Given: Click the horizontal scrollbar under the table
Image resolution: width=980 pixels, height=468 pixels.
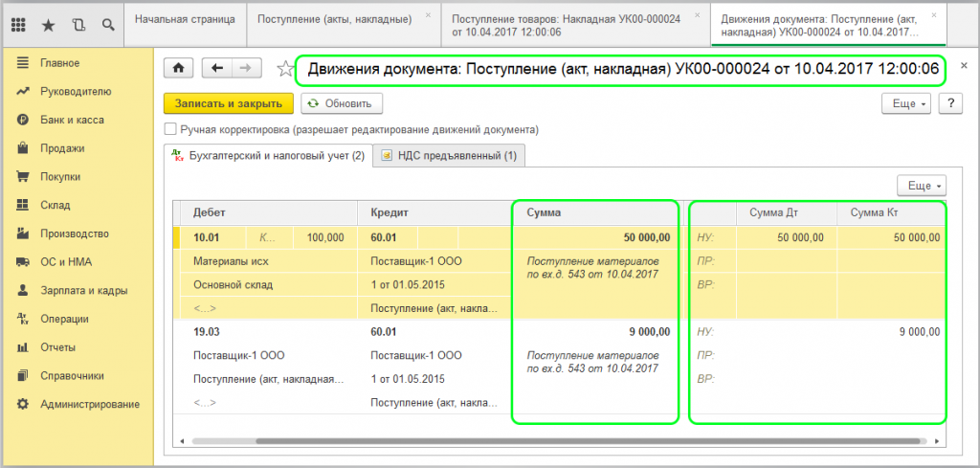Looking at the screenshot, I should (x=555, y=442).
